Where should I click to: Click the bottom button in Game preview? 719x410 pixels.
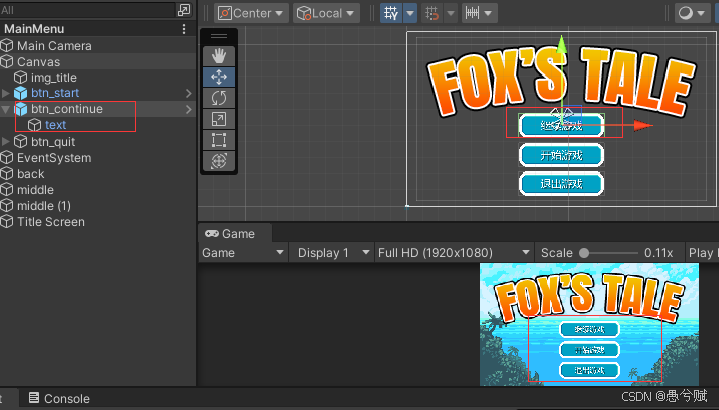pos(589,370)
